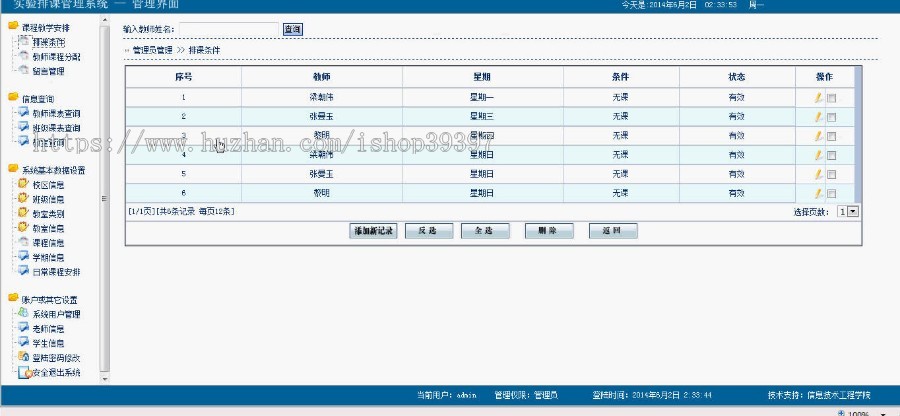Screen dimensions: 900x416
Task: Click the 序号 column header
Action: tap(184, 77)
